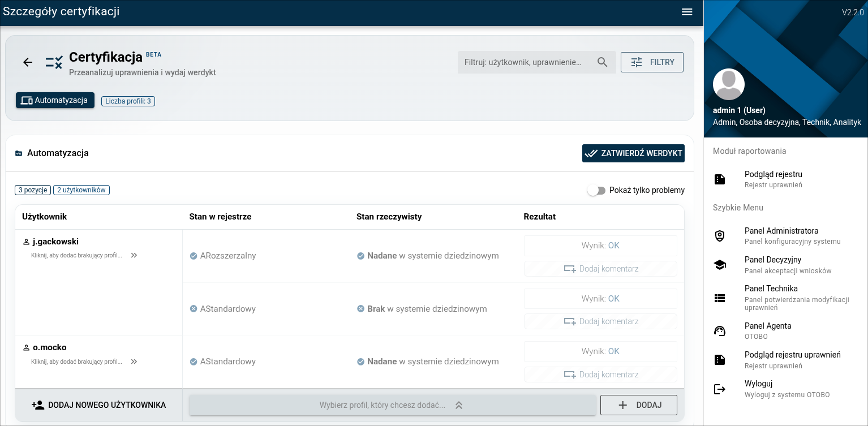Click the filter search input field
The height and width of the screenshot is (426, 868).
(523, 62)
